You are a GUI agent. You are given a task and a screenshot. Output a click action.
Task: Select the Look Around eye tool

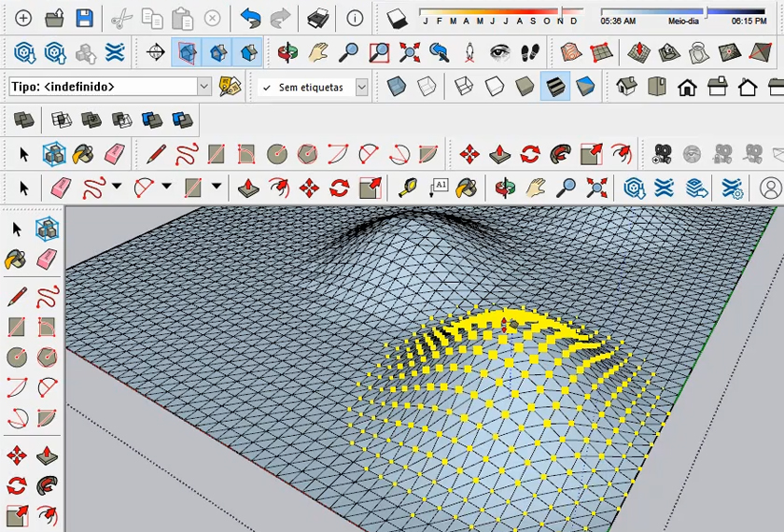(x=500, y=52)
